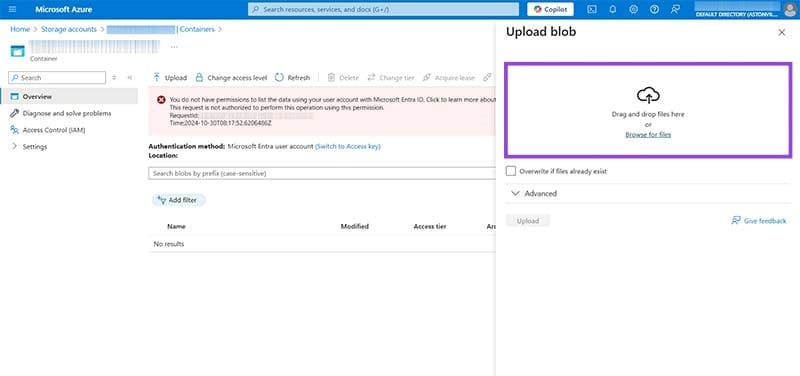Click the Change tier toolbar item

[391, 78]
